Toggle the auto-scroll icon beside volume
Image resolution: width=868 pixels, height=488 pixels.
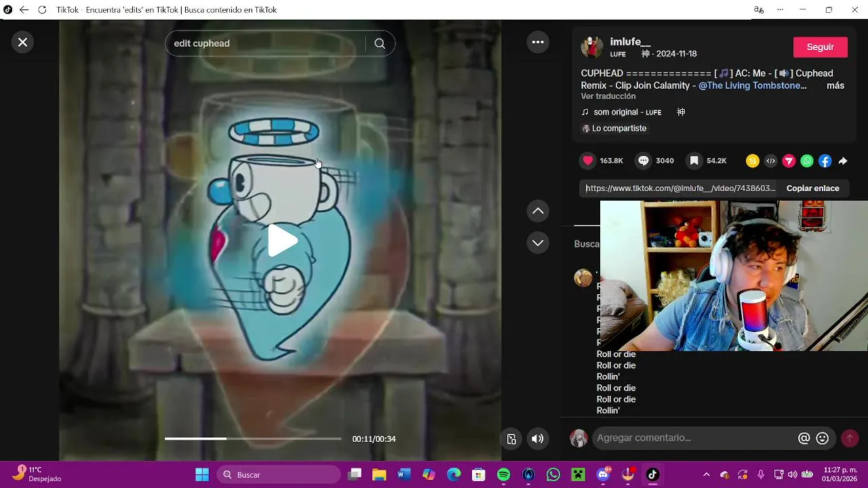[x=512, y=439]
